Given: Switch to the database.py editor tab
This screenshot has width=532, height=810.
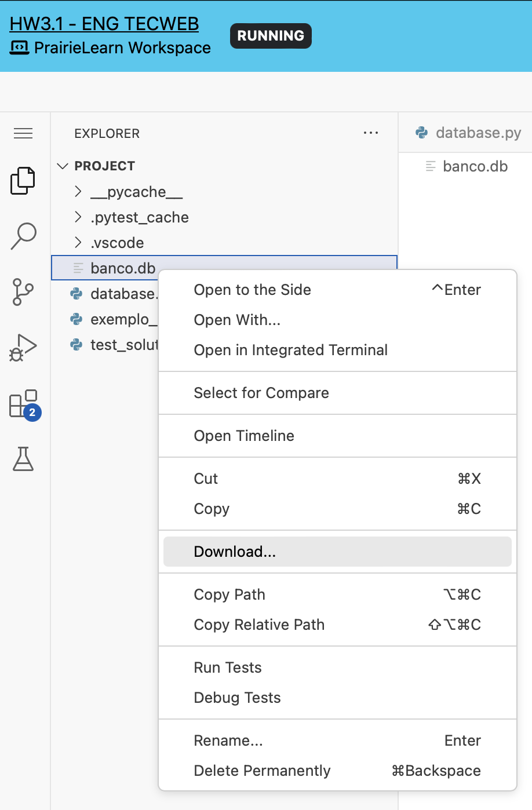Looking at the screenshot, I should click(469, 133).
